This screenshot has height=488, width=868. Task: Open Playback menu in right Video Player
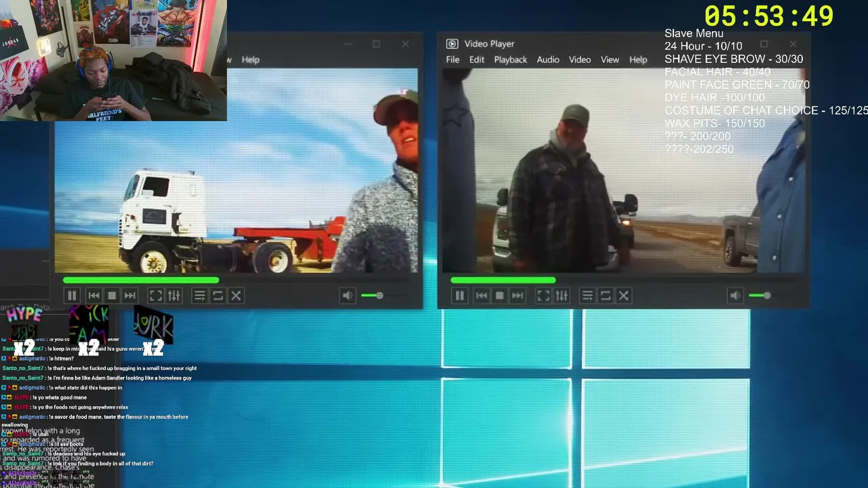point(510,60)
